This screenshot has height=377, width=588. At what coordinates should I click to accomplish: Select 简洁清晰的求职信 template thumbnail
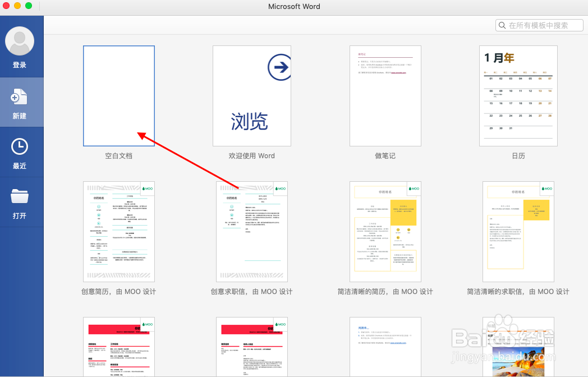click(x=518, y=232)
